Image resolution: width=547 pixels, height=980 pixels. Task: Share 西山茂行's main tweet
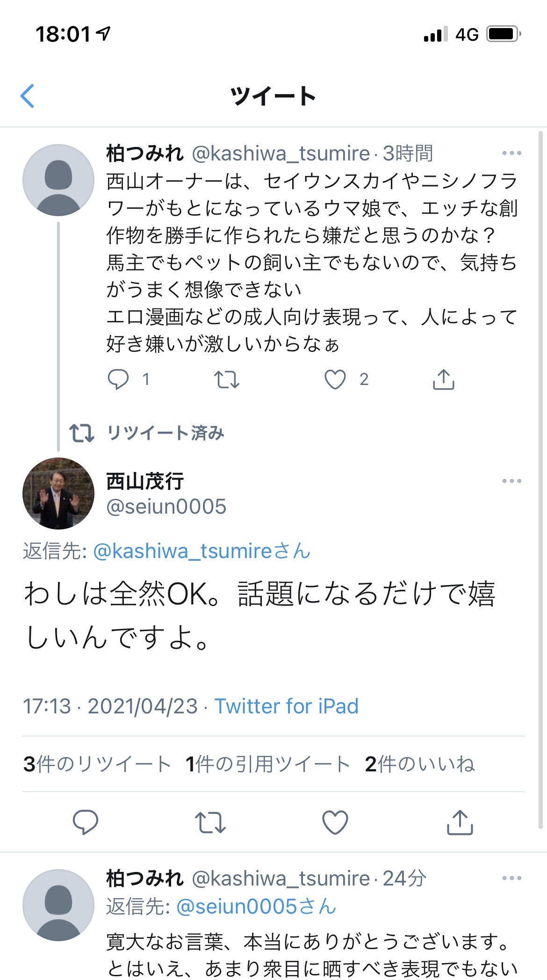(460, 822)
